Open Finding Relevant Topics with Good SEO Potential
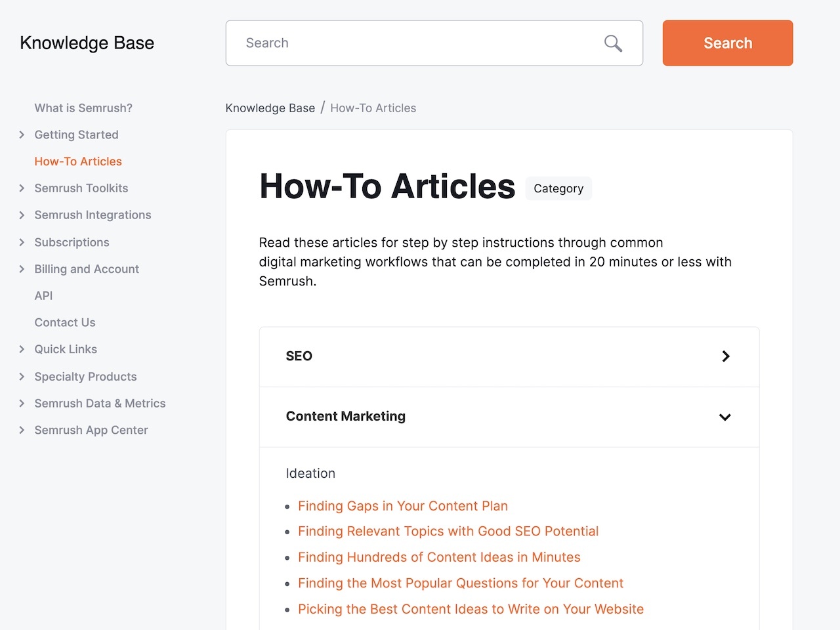 click(448, 532)
